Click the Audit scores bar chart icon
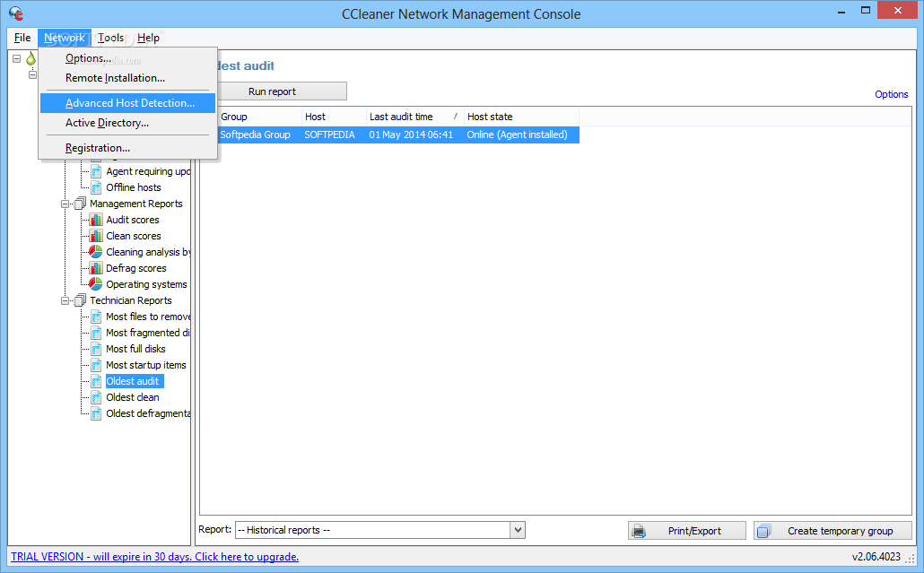Image resolution: width=924 pixels, height=573 pixels. coord(95,220)
